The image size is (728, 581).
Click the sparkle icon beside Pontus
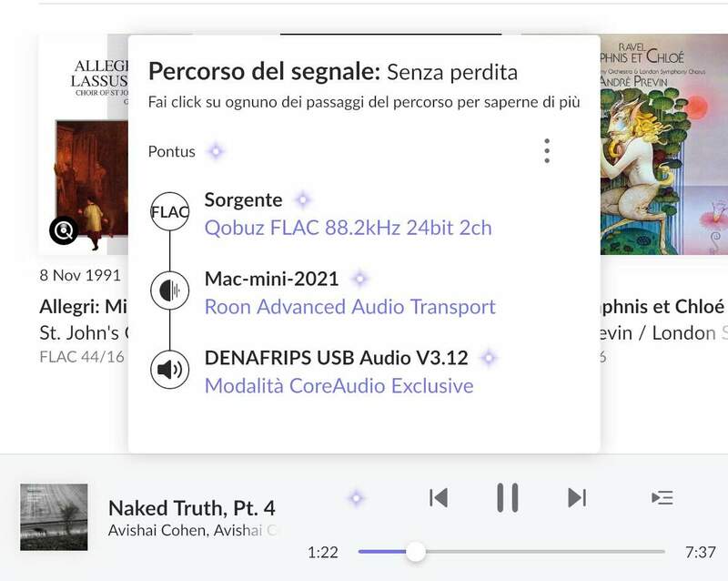tap(215, 151)
